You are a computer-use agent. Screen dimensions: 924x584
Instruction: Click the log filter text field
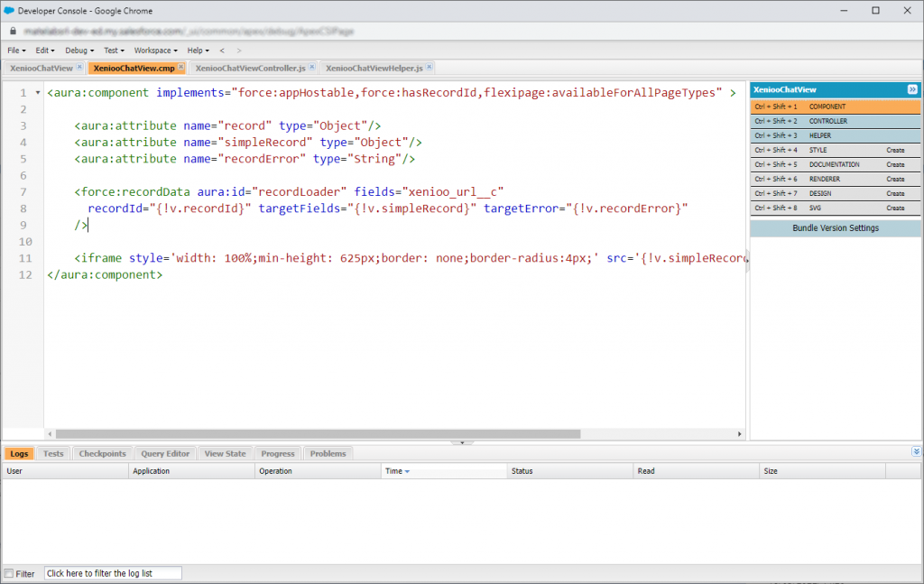click(x=113, y=573)
